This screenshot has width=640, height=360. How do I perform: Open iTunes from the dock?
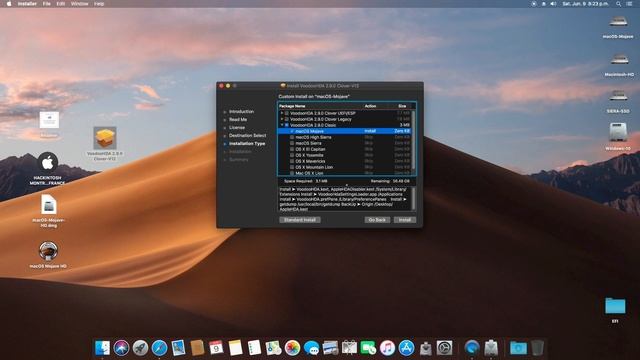[x=387, y=348]
